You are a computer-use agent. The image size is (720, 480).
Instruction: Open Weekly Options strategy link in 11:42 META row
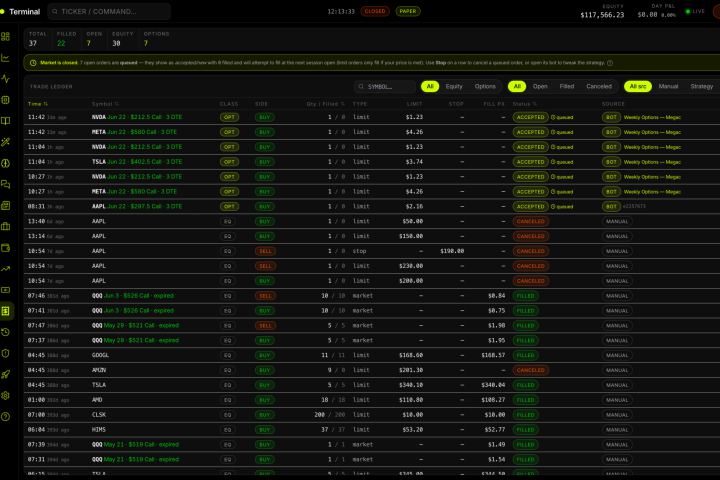tap(652, 132)
